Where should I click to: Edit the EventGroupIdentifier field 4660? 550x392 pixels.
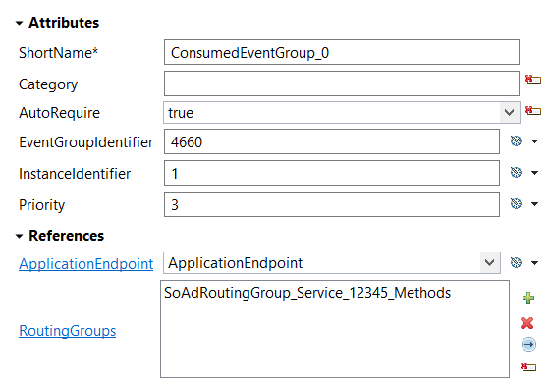(x=332, y=141)
